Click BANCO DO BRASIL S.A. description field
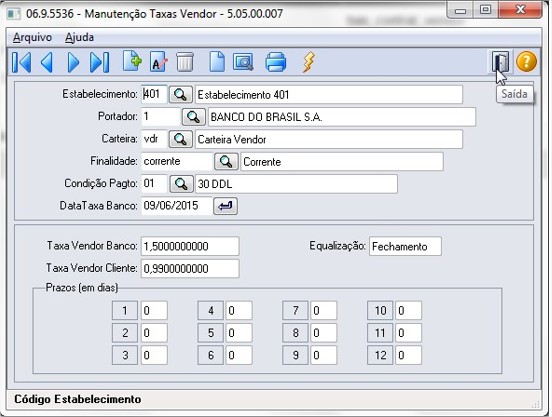 coord(342,117)
